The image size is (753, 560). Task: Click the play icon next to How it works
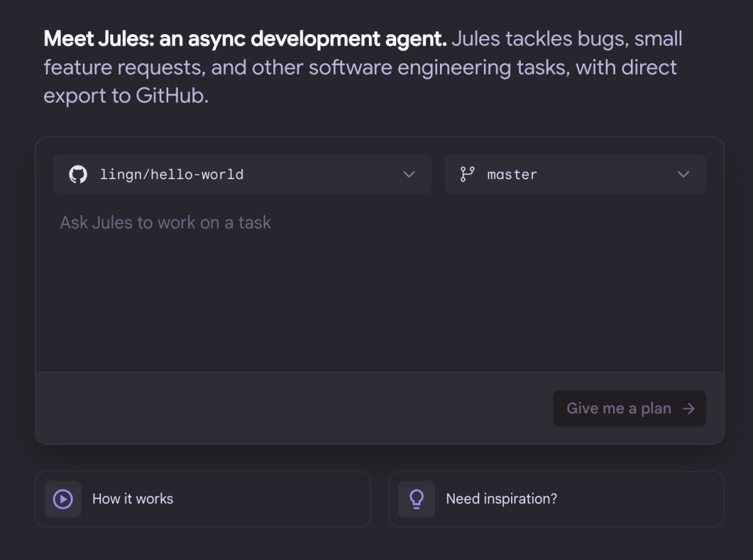click(x=63, y=499)
